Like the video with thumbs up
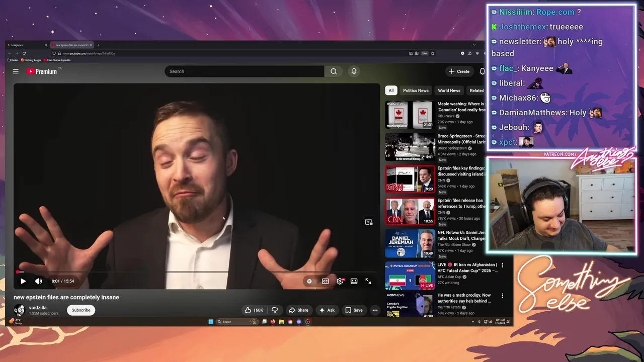 254,310
